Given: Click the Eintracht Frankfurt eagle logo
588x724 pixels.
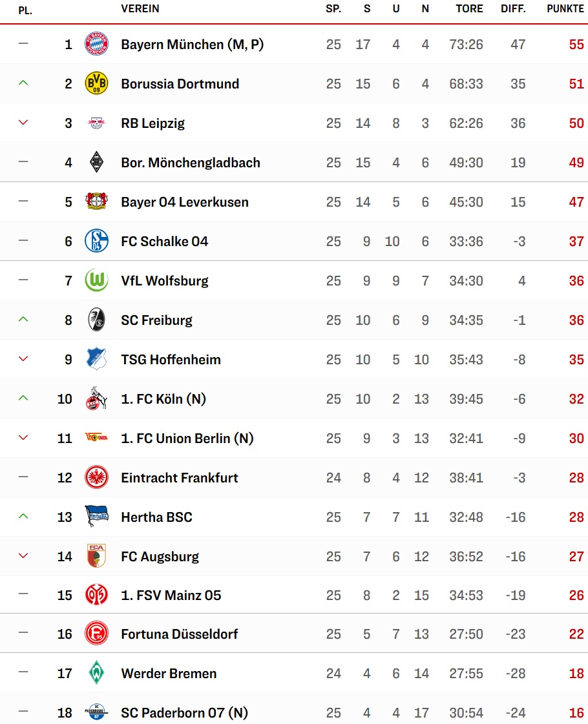Looking at the screenshot, I should [x=97, y=477].
